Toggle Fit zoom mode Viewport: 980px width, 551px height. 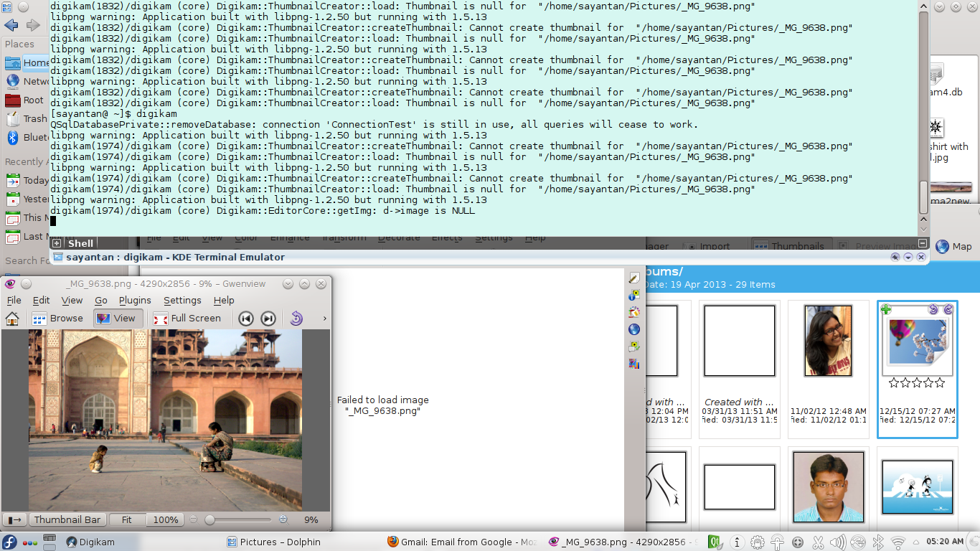point(127,519)
